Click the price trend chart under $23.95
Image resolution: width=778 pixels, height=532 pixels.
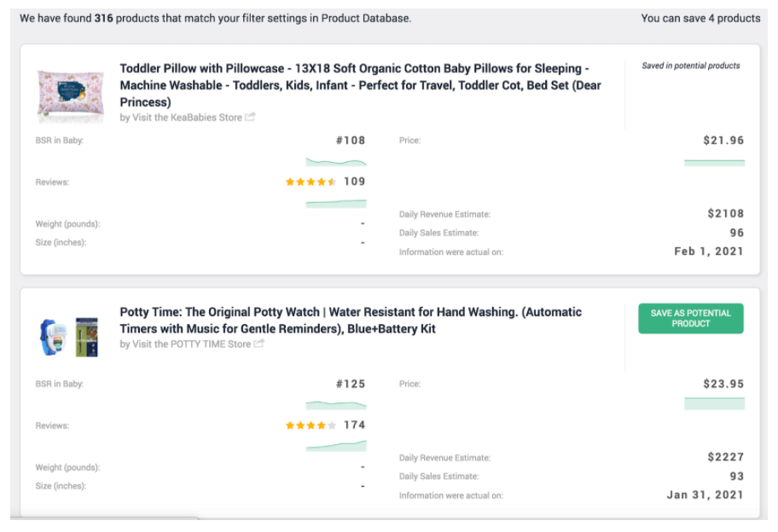715,403
